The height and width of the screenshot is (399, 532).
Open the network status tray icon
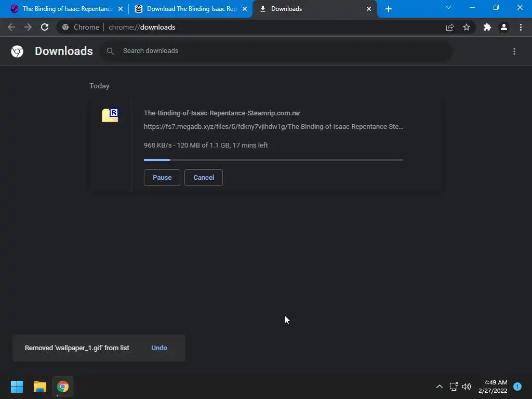pyautogui.click(x=454, y=387)
